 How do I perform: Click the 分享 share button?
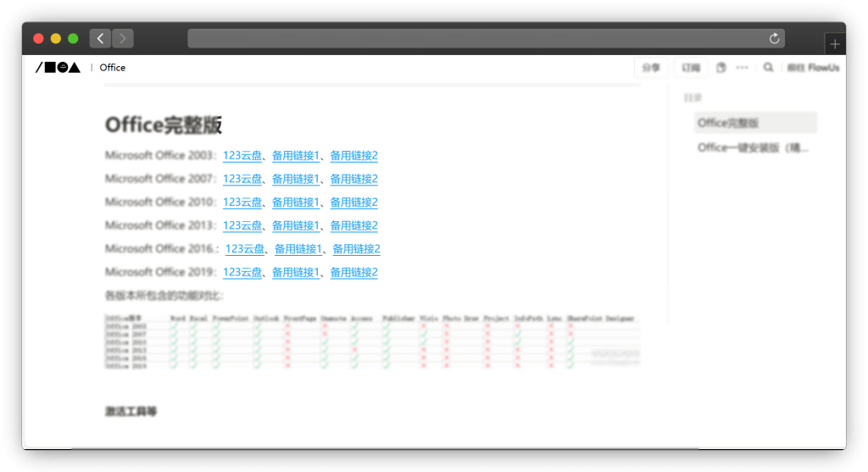650,68
